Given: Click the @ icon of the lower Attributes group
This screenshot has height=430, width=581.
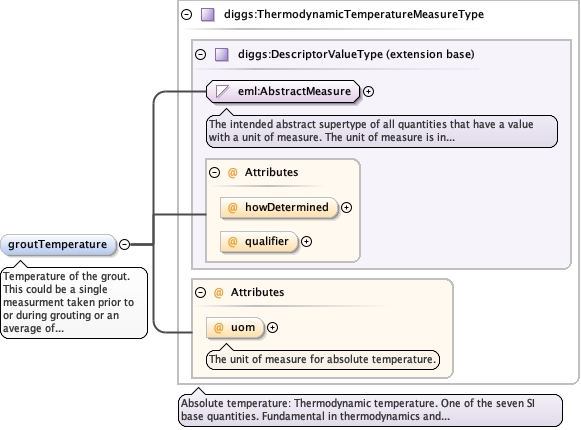Looking at the screenshot, I should 219,292.
